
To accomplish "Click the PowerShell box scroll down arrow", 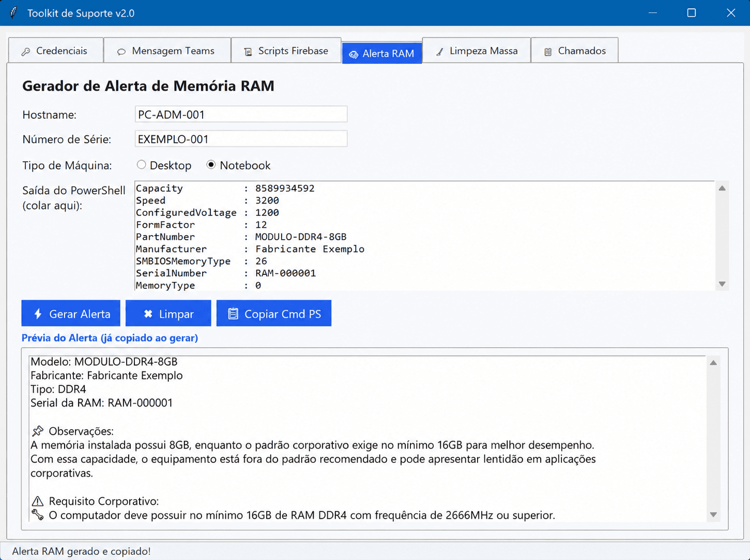I will 722,284.
